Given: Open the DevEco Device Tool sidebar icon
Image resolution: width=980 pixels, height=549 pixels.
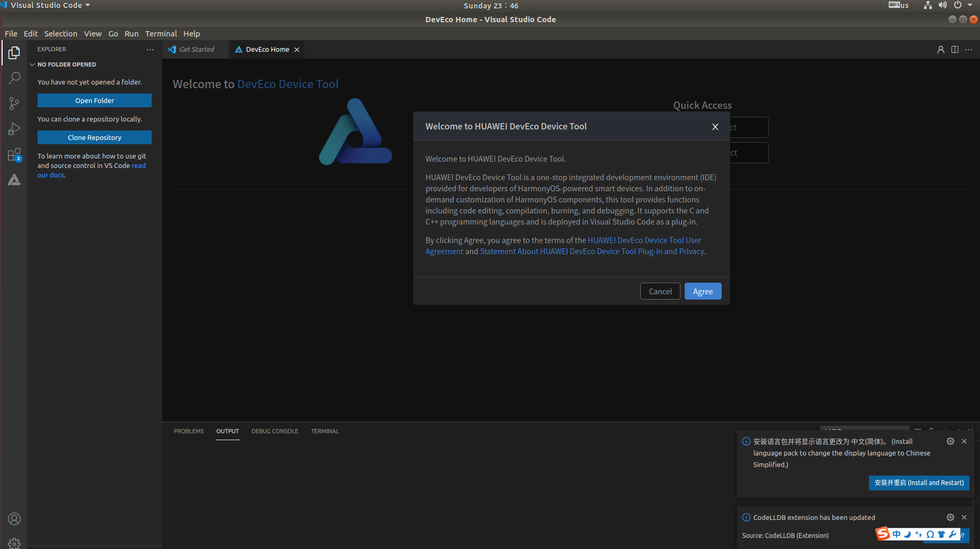Looking at the screenshot, I should 14,180.
